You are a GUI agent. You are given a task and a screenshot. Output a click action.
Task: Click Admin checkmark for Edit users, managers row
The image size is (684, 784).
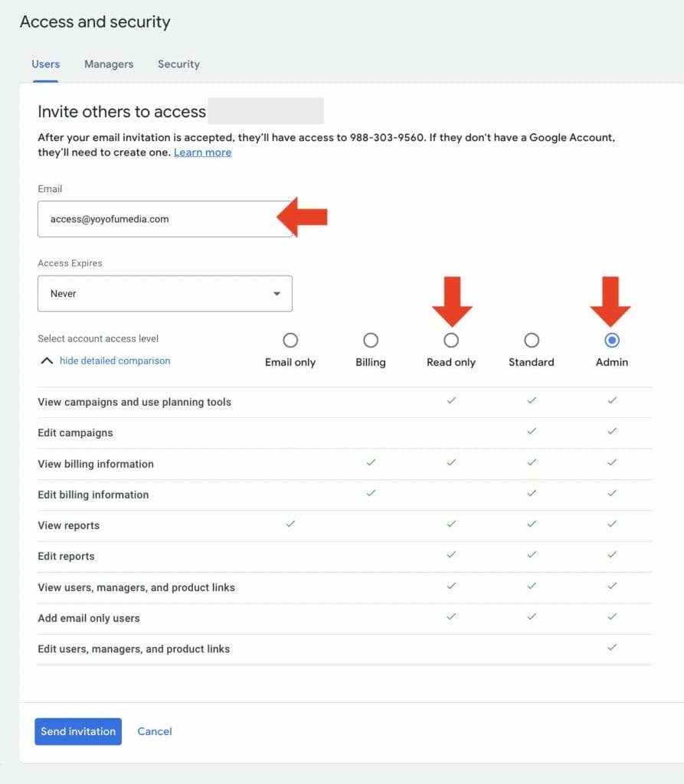click(x=612, y=648)
